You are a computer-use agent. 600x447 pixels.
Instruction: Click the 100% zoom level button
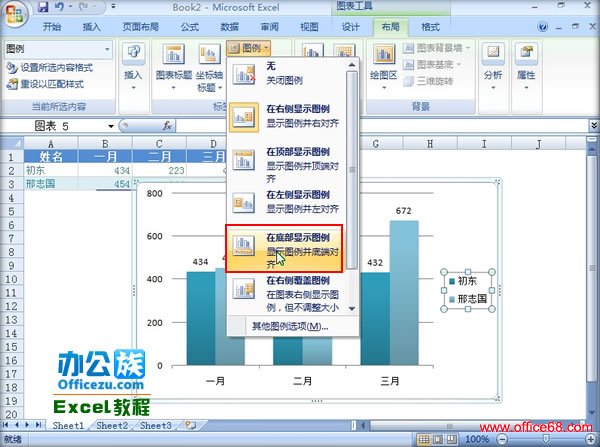tap(477, 439)
